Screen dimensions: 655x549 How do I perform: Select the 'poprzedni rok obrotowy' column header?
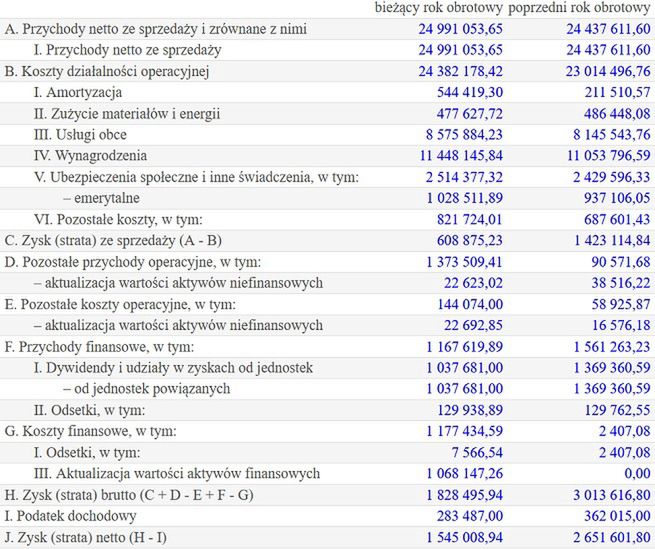coord(579,8)
